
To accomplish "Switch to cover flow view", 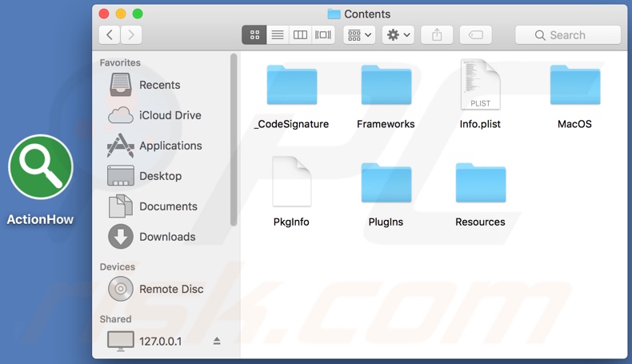I will pos(323,35).
